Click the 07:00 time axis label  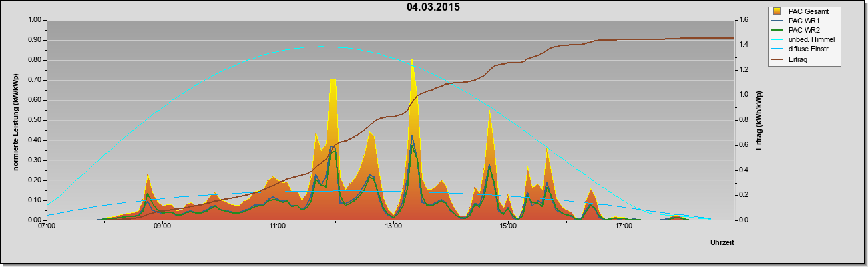[47, 227]
